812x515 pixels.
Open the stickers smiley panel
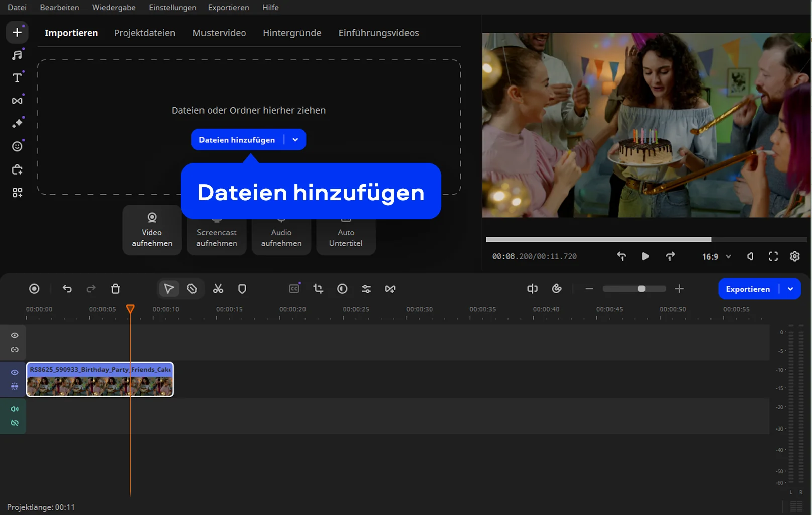[x=17, y=146]
